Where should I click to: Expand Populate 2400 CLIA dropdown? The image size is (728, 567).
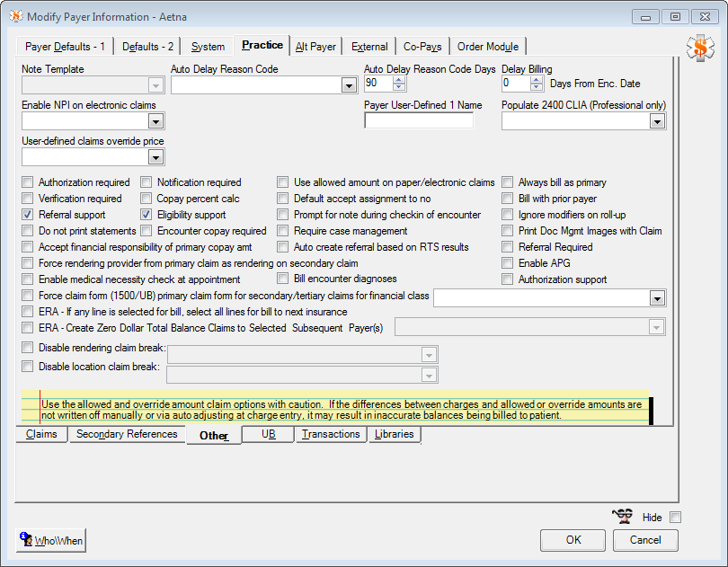pos(657,121)
